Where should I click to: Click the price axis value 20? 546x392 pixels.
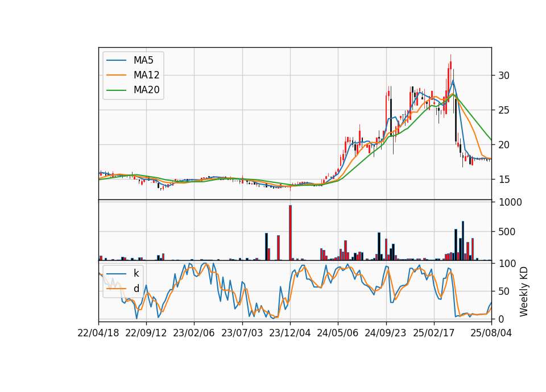click(x=504, y=145)
